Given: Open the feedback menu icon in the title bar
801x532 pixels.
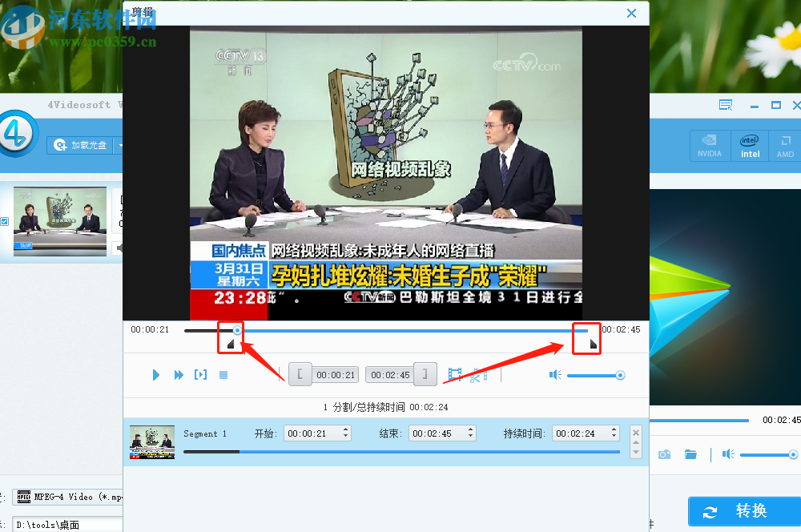Looking at the screenshot, I should click(x=726, y=105).
